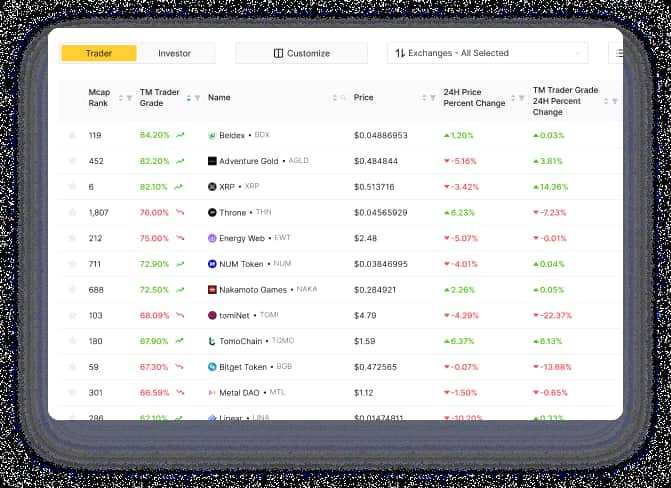Switch to the Investor tab
This screenshot has width=671, height=488.
point(175,54)
